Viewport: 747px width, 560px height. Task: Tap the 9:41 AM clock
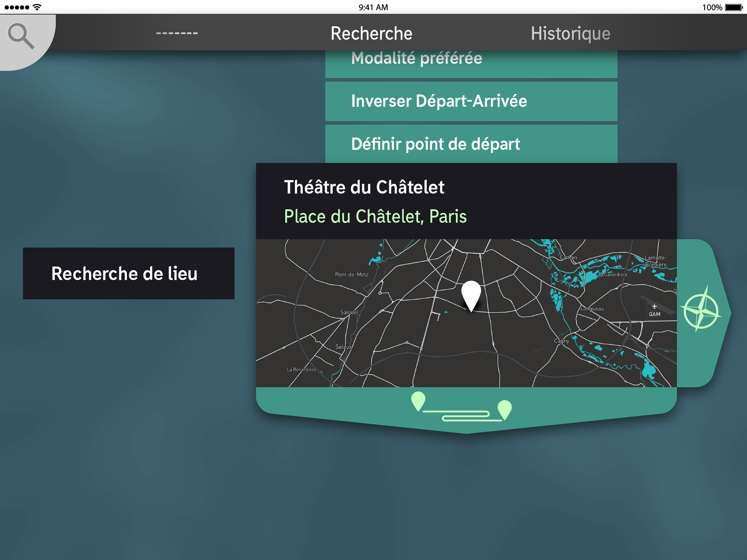[x=373, y=7]
